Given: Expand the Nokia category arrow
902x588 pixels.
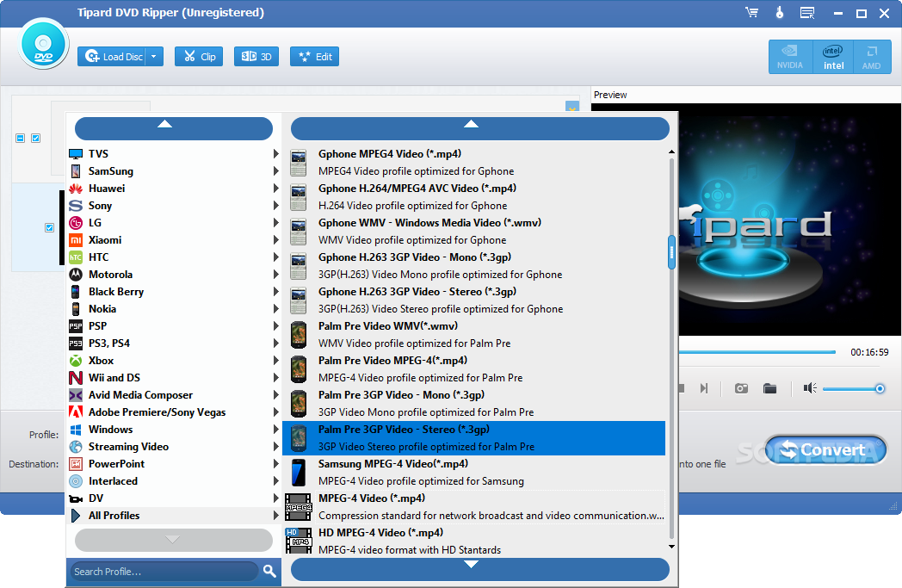Looking at the screenshot, I should pos(275,309).
